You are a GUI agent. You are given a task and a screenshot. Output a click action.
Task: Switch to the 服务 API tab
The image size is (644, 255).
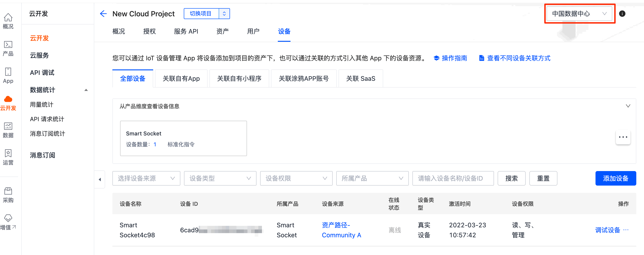pos(186,32)
